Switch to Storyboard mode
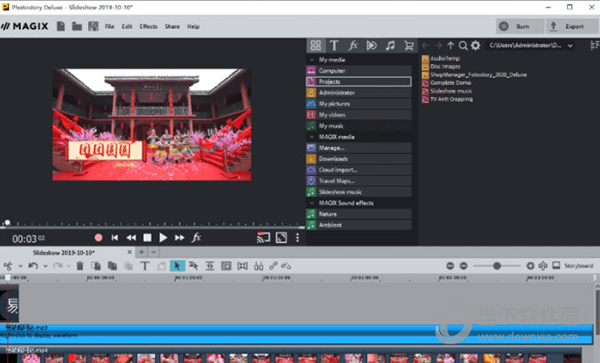 (573, 266)
